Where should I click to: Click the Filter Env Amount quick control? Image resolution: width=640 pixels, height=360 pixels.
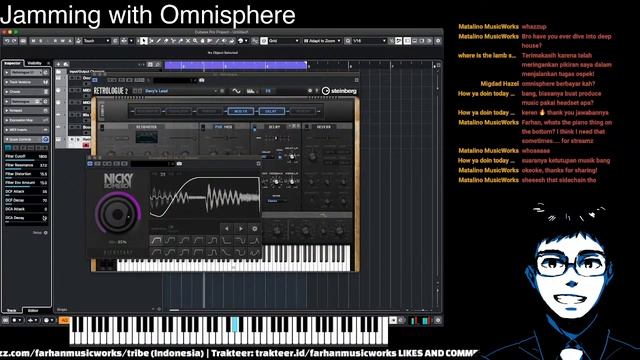[26, 183]
